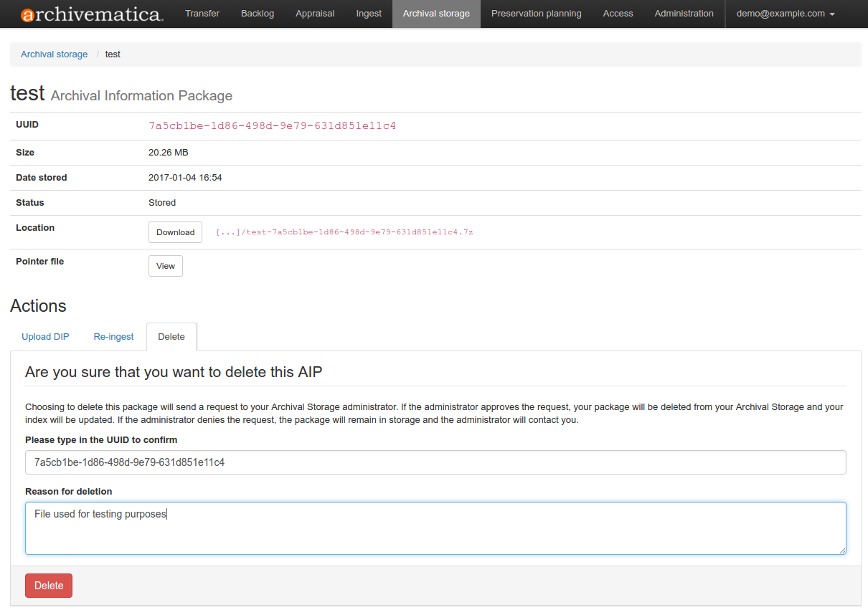Navigate to the Ingest tab

[x=369, y=14]
